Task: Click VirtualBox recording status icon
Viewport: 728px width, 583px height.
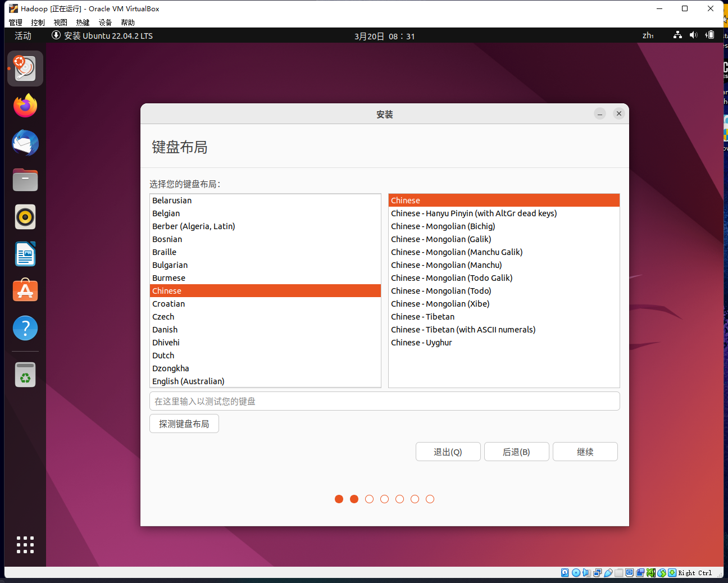Action: 640,573
